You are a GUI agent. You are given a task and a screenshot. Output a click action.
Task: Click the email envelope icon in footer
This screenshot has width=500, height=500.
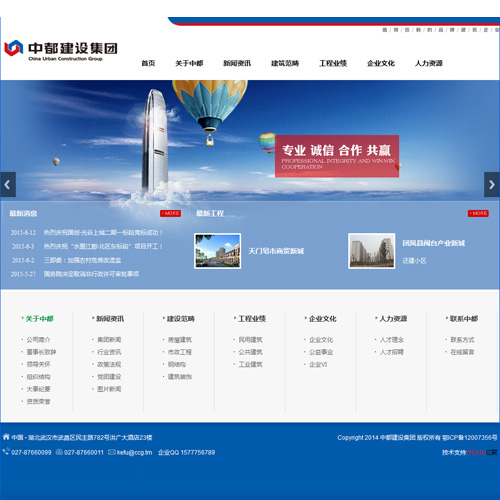pos(112,452)
